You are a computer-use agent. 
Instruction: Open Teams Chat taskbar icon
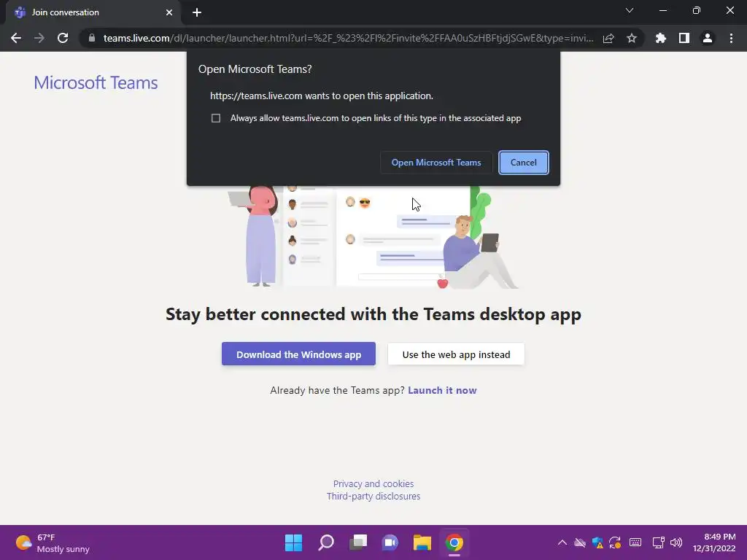point(390,542)
